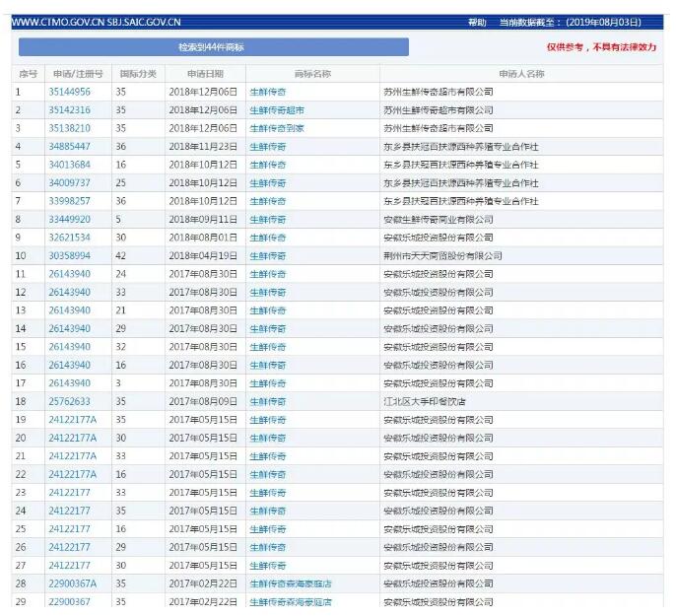
Task: Click the 申请人名称 column header
Action: tap(521, 74)
